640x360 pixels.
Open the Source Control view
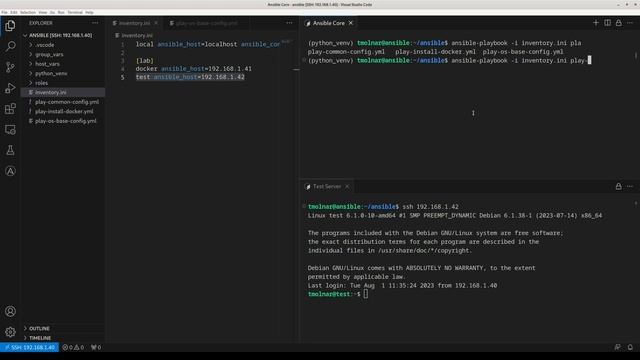[x=10, y=67]
